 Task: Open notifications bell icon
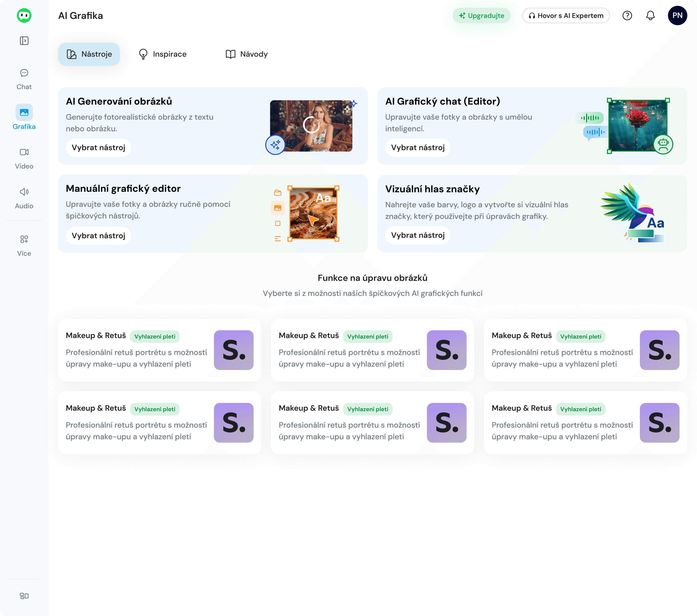[650, 15]
